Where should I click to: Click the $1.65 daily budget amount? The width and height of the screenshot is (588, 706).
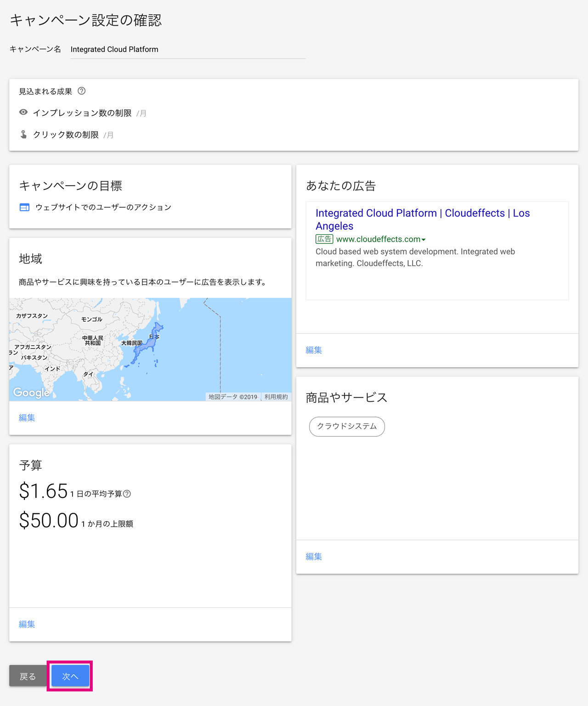[x=44, y=491]
